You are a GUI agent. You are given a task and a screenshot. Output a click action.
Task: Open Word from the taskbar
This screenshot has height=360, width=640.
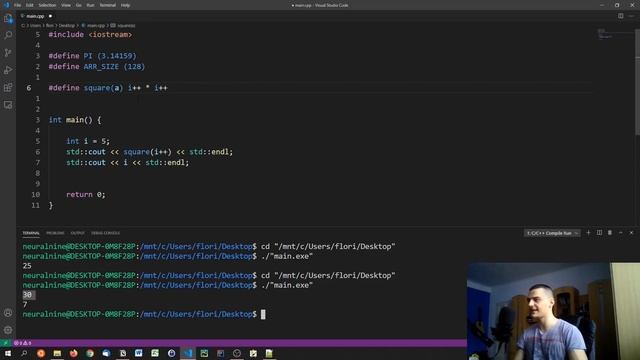[x=139, y=353]
